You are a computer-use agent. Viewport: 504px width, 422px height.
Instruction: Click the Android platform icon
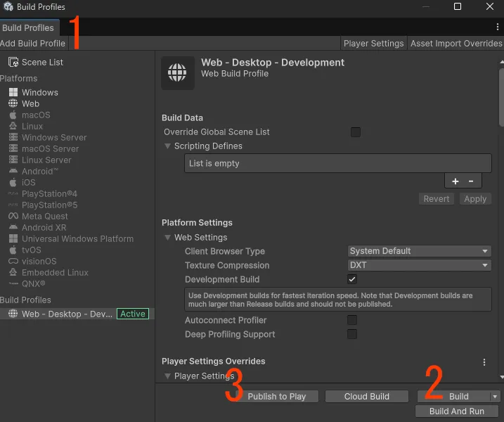click(13, 171)
